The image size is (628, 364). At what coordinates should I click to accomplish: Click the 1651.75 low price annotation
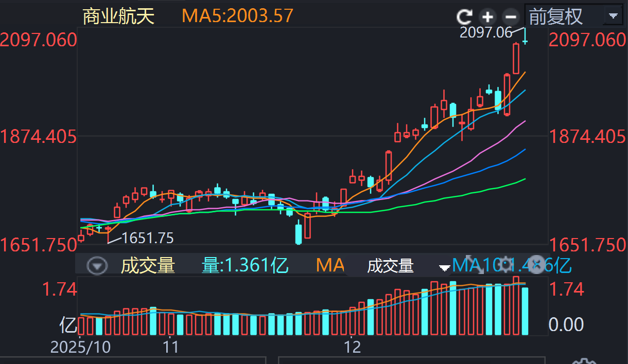pyautogui.click(x=148, y=238)
